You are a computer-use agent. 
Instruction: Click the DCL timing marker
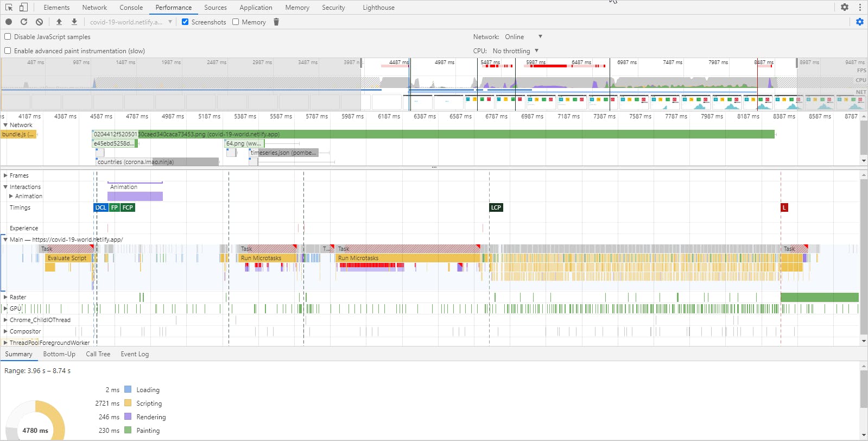pos(101,207)
